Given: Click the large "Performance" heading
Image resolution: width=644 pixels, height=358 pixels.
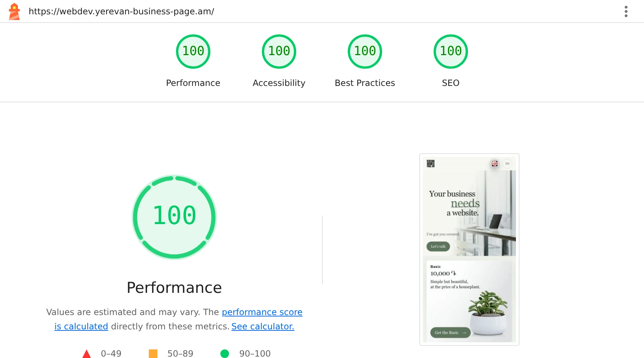Looking at the screenshot, I should point(174,288).
